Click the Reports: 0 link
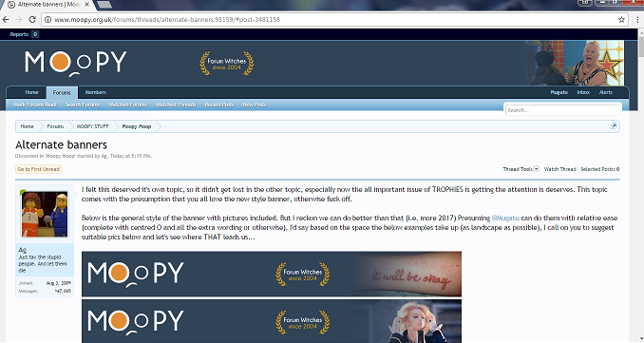 [25, 34]
